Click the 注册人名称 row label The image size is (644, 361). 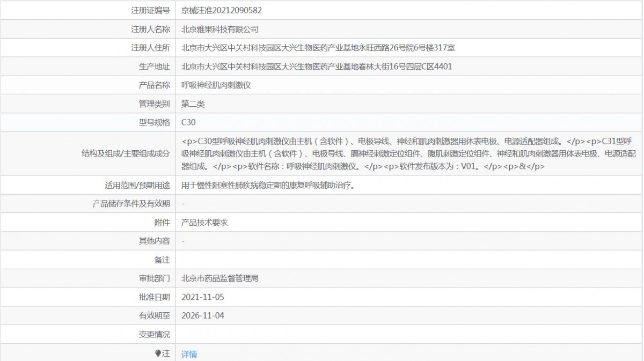150,29
